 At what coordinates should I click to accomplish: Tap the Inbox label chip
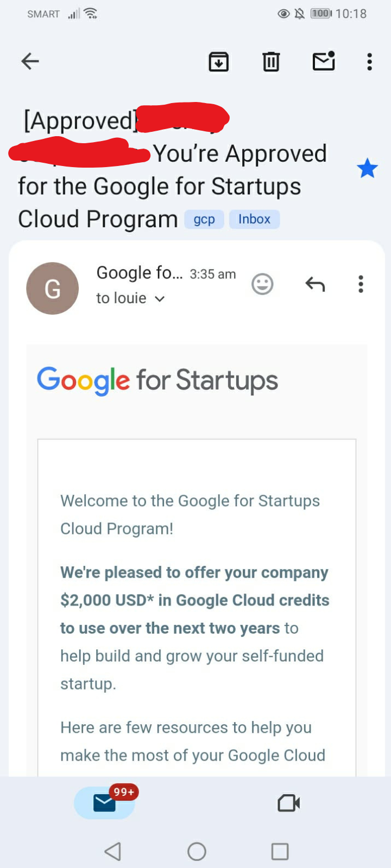click(254, 219)
